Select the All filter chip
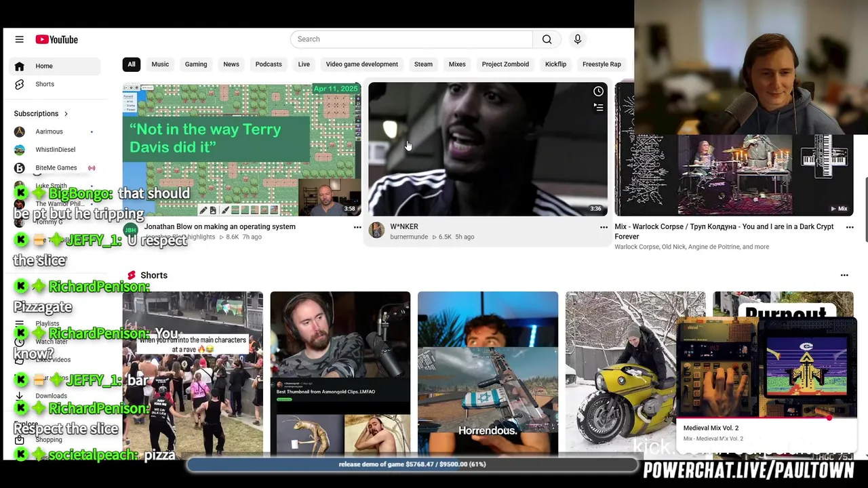 point(132,64)
